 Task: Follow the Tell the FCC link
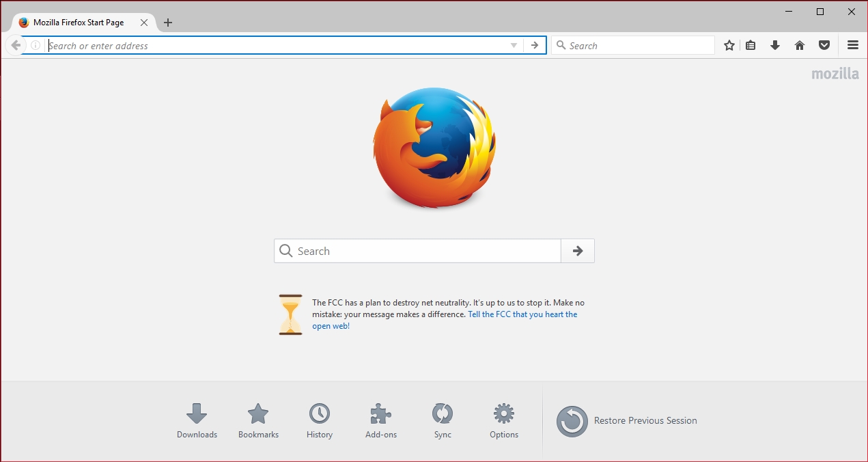coord(522,314)
